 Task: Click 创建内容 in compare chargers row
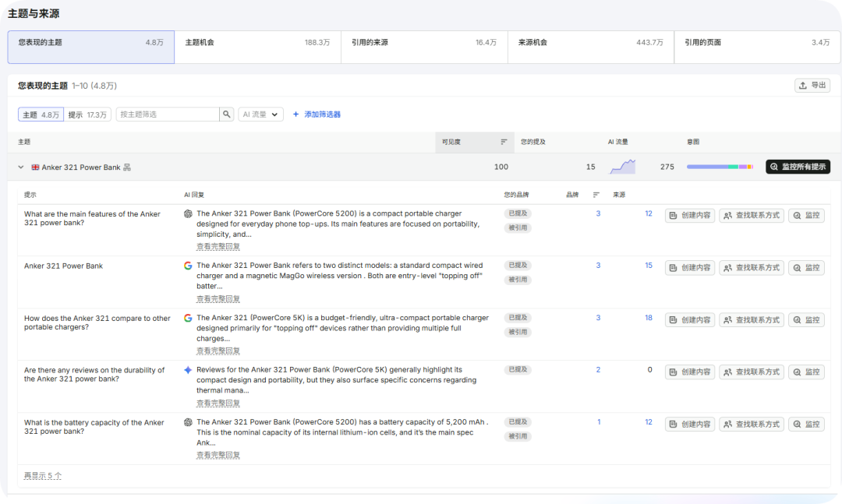tap(689, 320)
